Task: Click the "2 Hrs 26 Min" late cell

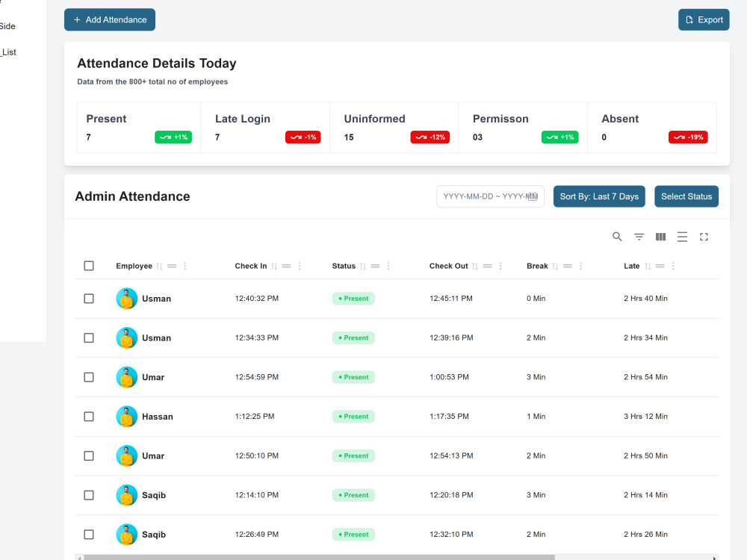Action: coord(645,535)
